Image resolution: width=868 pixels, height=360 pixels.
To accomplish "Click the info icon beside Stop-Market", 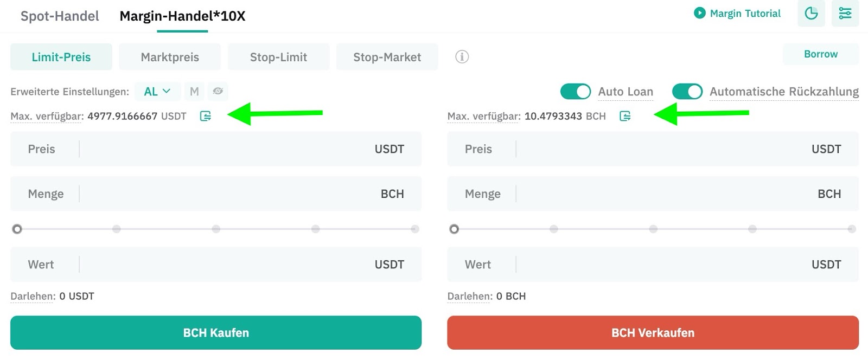I will (462, 56).
